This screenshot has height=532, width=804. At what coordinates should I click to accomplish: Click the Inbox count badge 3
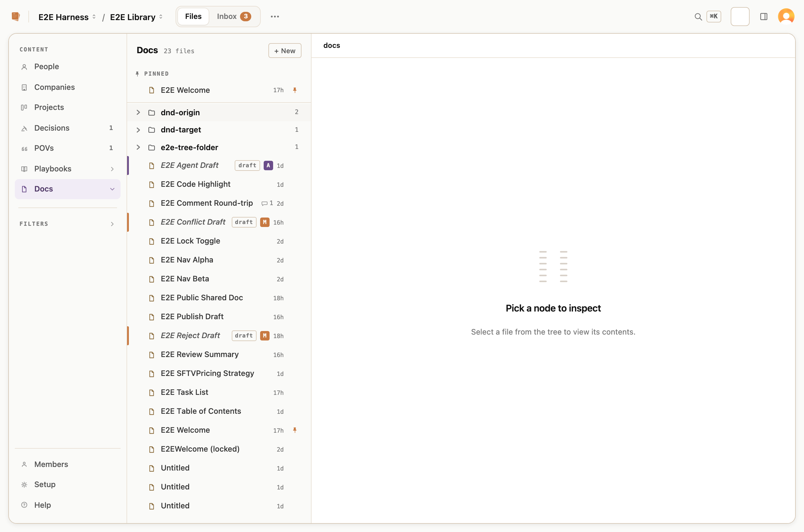(245, 16)
